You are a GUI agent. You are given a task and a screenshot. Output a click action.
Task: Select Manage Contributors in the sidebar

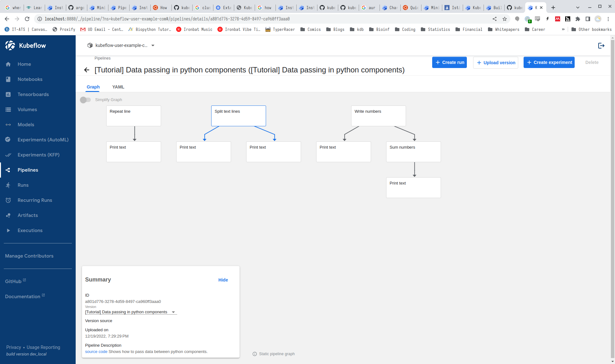[x=29, y=256]
